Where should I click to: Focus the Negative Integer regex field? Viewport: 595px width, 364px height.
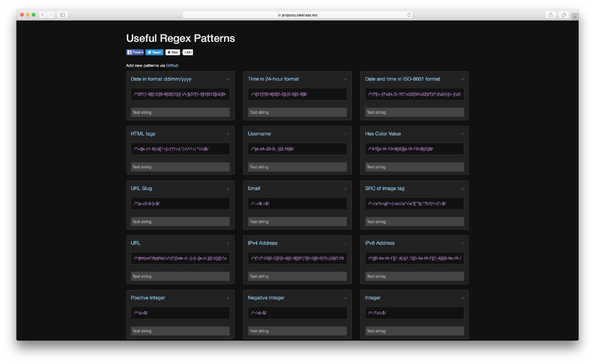[x=297, y=313]
